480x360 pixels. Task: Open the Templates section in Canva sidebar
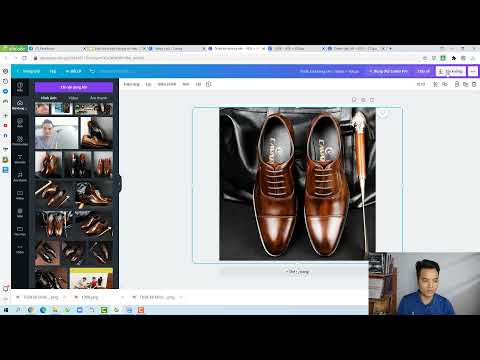pos(20,86)
